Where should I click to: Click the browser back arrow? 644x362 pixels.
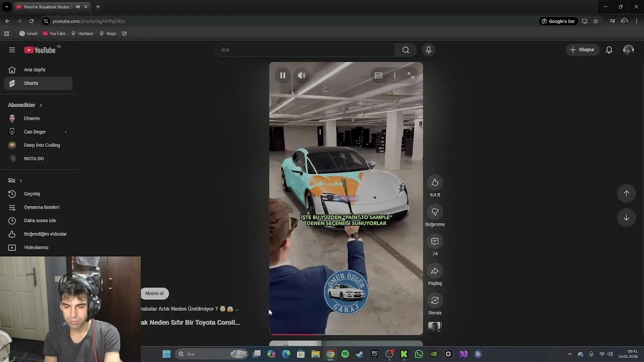[7, 21]
